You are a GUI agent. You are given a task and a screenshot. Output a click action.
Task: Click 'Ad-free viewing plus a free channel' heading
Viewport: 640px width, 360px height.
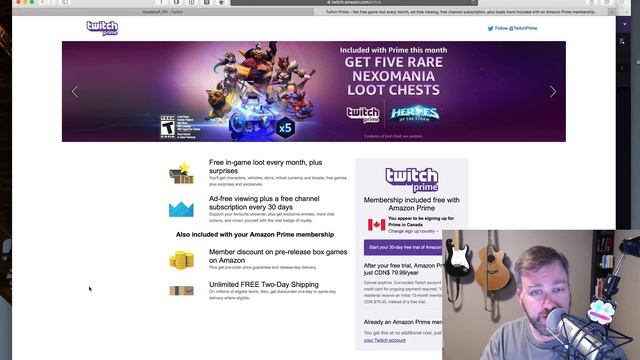click(264, 203)
